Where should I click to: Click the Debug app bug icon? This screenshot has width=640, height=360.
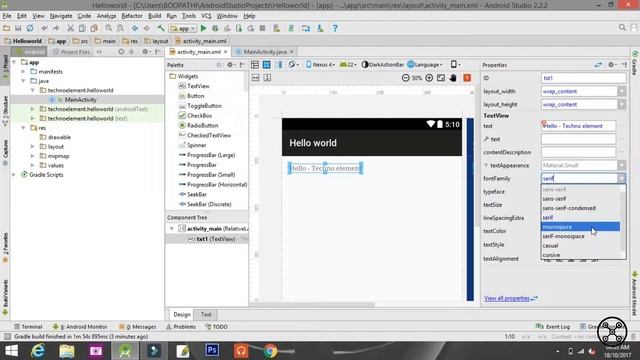tap(215, 28)
